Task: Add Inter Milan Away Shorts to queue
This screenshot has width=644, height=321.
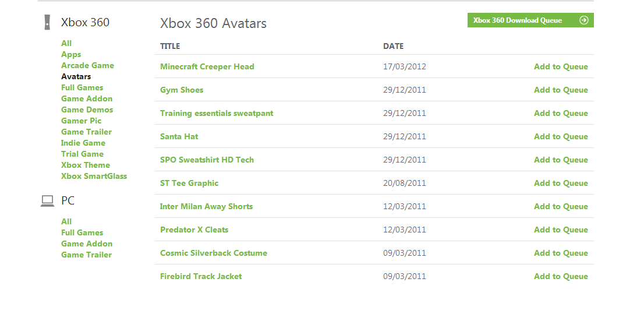Action: coord(561,206)
